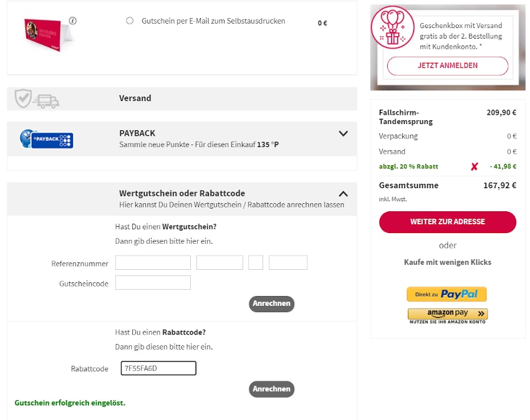
Task: Pay using the amazon pay button
Action: pyautogui.click(x=446, y=313)
